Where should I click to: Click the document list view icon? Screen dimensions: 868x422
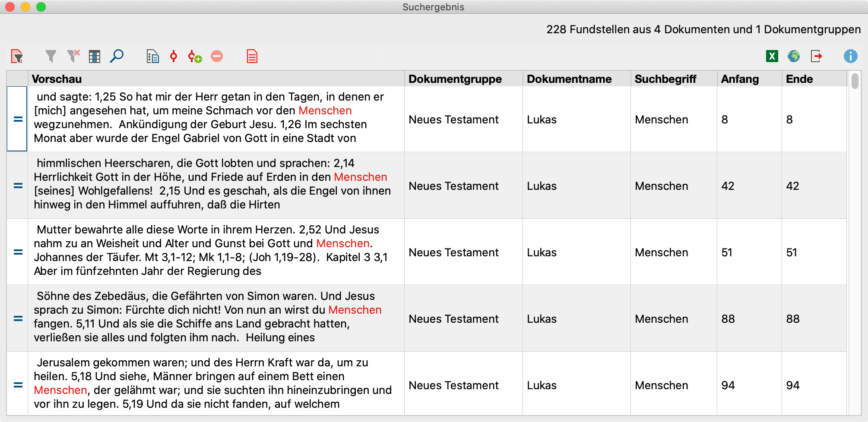(152, 57)
